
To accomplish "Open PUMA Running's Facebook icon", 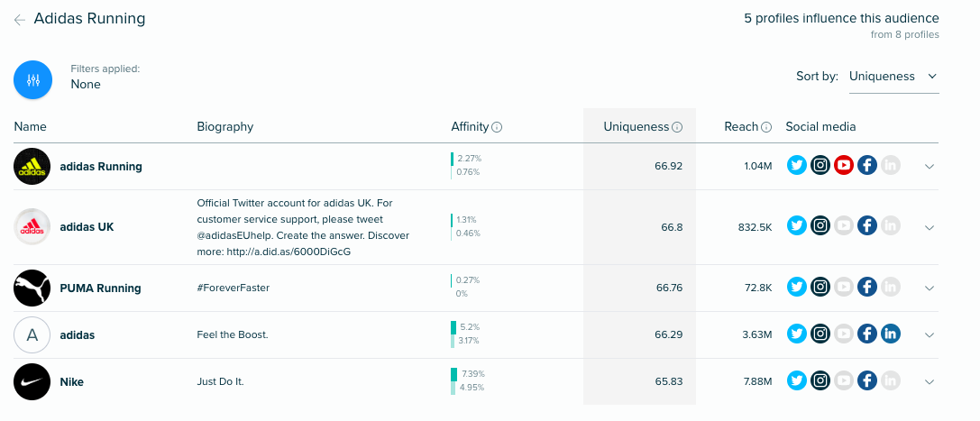I will click(867, 288).
